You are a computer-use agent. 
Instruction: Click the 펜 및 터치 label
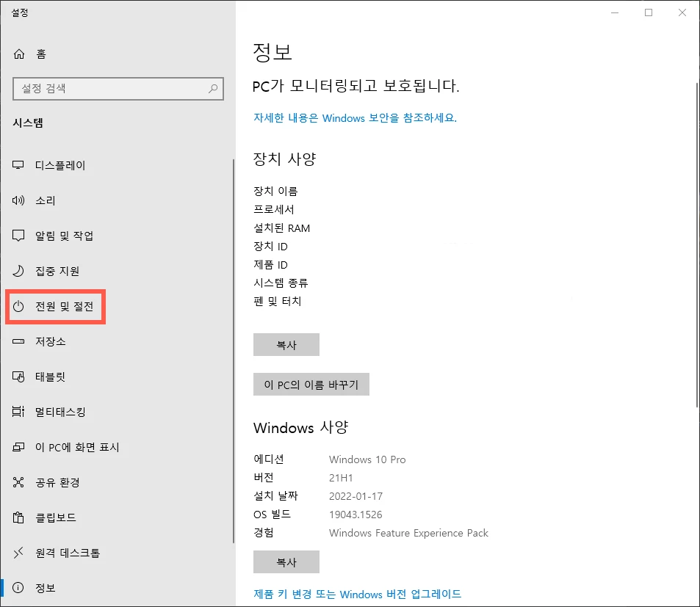coord(277,301)
